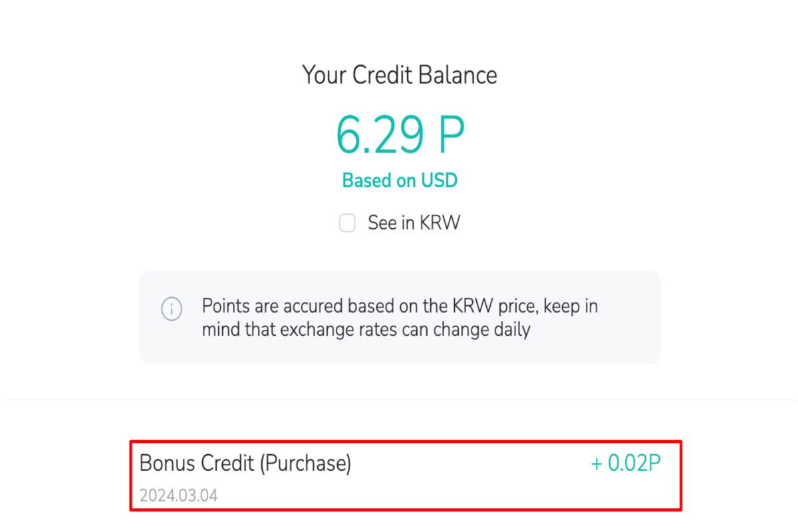Screen dimensions: 798x532
Task: Toggle the See in KRW checkbox
Action: 347,223
